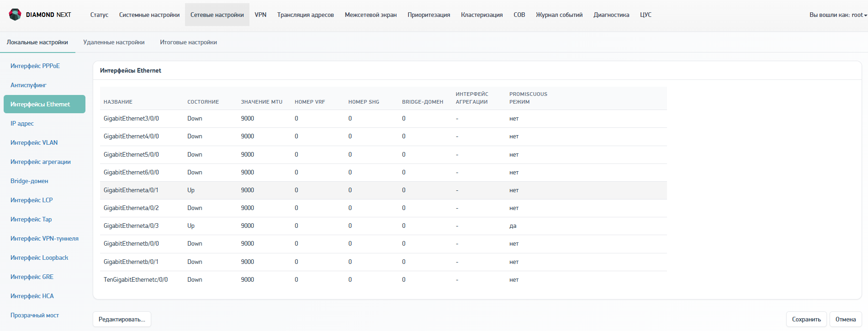Click the Редактировать... button
The width and height of the screenshot is (868, 331).
pos(122,319)
